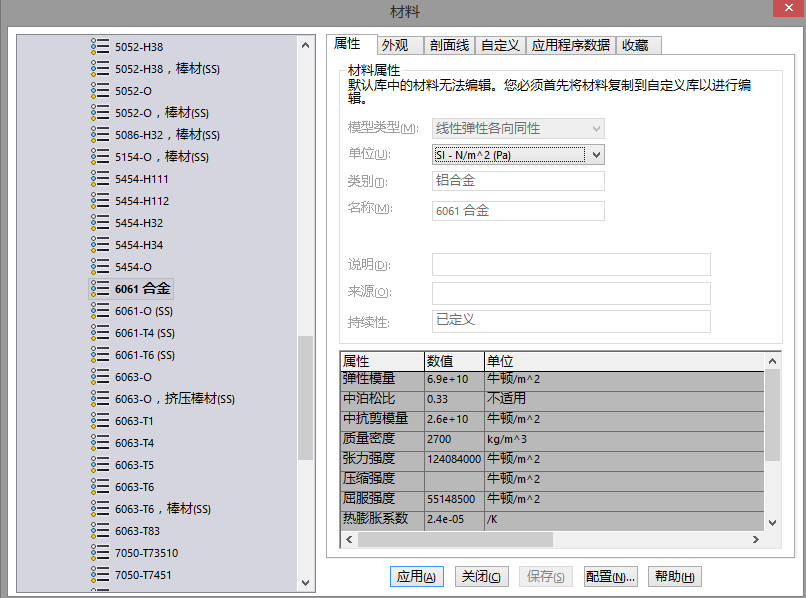Click the material icon beside 7050-T7451

click(100, 575)
